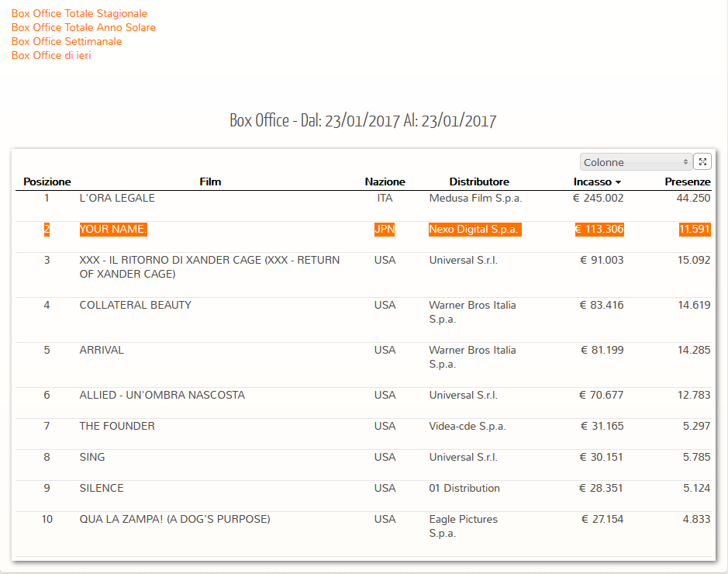The image size is (728, 574).
Task: Click Universal S.r.l. in SING row
Action: 464,458
